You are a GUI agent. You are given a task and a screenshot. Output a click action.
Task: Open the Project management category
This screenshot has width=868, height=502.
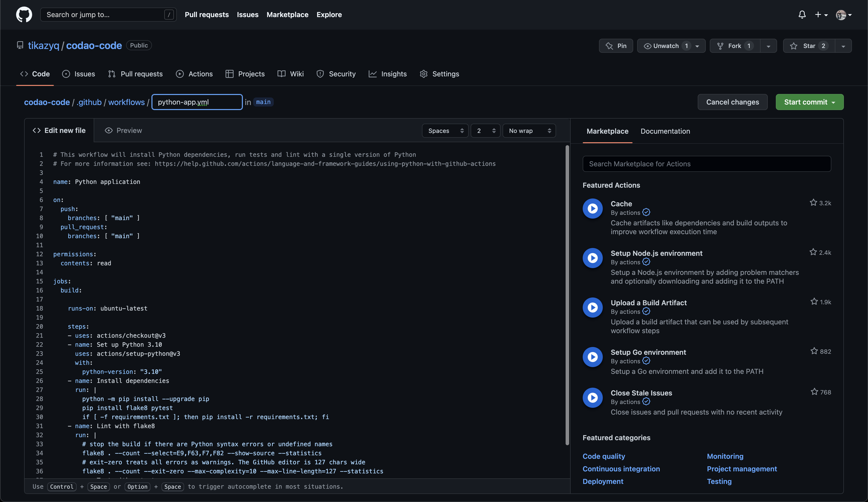pyautogui.click(x=742, y=469)
